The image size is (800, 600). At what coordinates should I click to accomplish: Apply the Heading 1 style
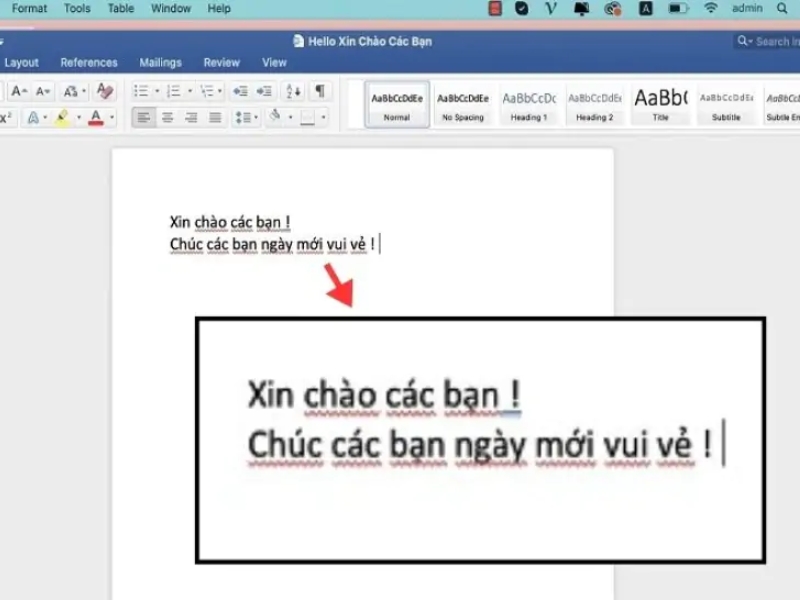[529, 104]
